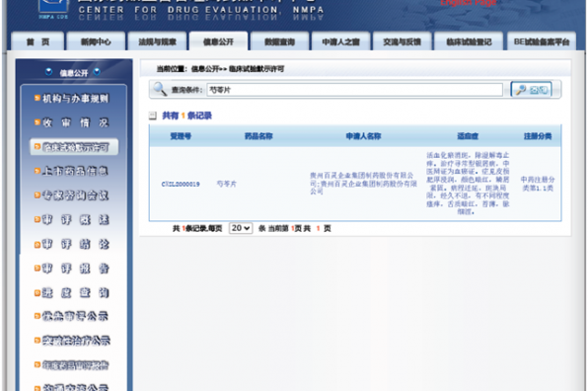
Task: Open the acceptance number CXZL0000019 link
Action: pyautogui.click(x=181, y=184)
